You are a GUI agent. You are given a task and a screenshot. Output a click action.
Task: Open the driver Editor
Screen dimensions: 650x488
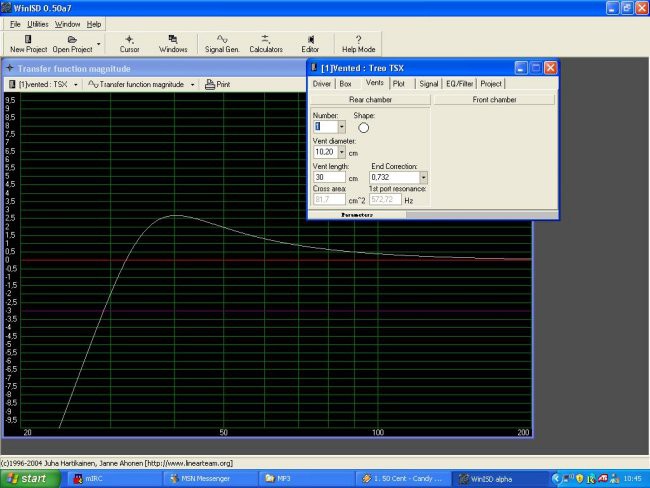point(310,44)
